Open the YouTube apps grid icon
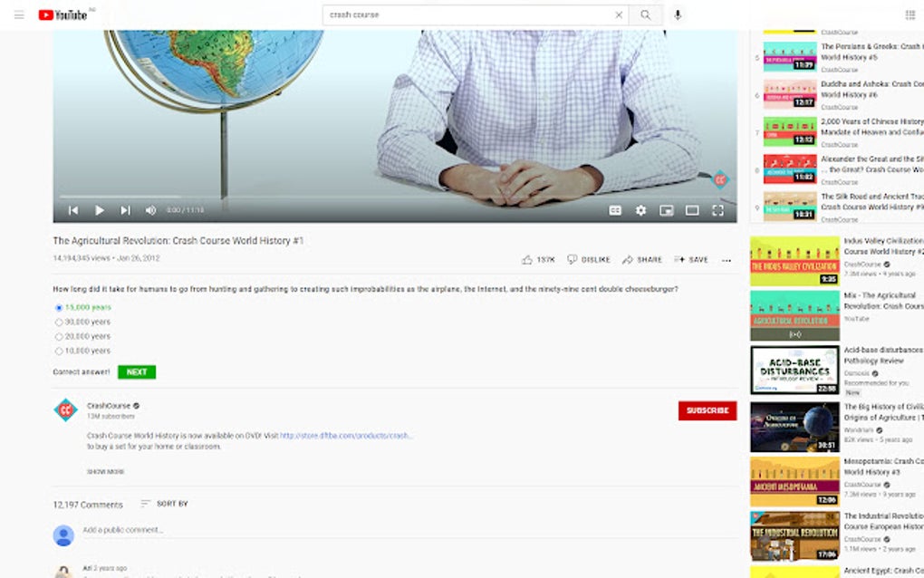The height and width of the screenshot is (578, 924). 910,14
